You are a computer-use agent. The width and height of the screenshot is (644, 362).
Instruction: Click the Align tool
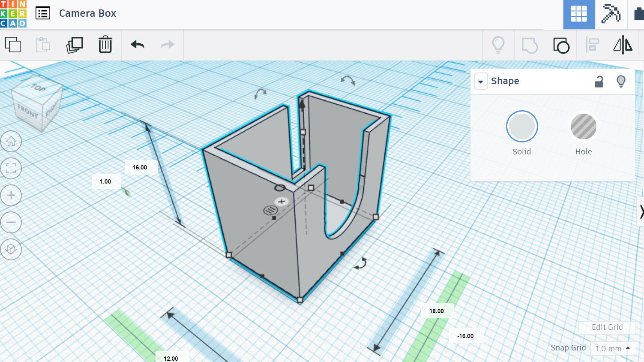click(593, 45)
